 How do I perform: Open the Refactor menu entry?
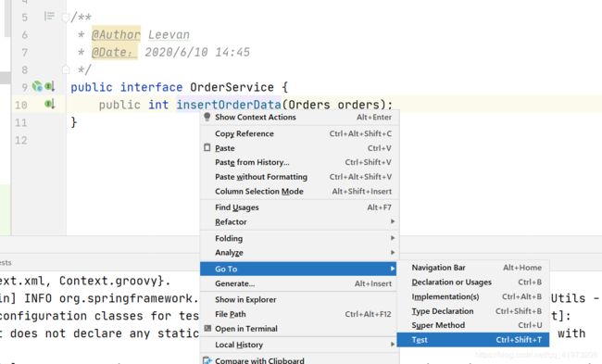(x=300, y=222)
